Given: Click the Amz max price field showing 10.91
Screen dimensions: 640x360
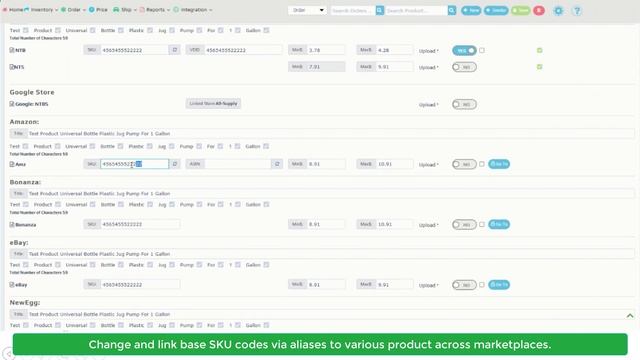Looking at the screenshot, I should (x=395, y=164).
